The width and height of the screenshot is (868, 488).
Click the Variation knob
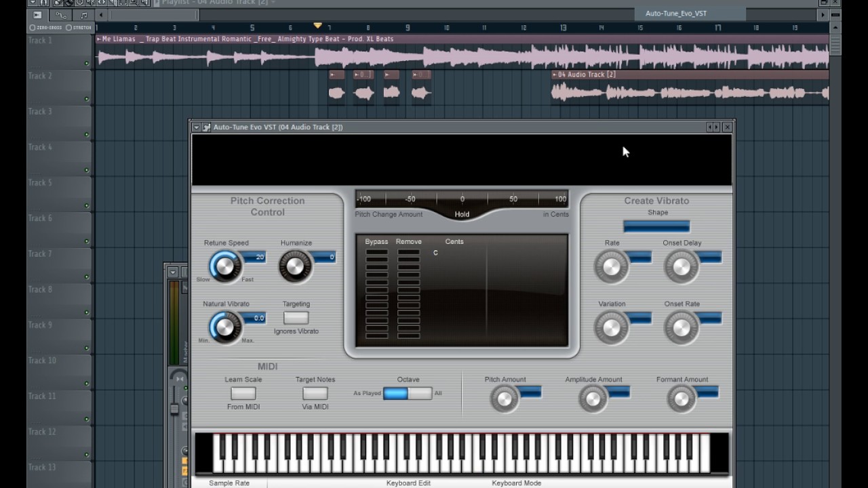611,327
